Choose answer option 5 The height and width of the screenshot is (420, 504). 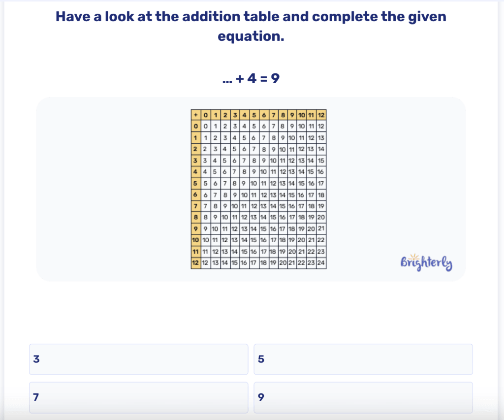click(363, 359)
